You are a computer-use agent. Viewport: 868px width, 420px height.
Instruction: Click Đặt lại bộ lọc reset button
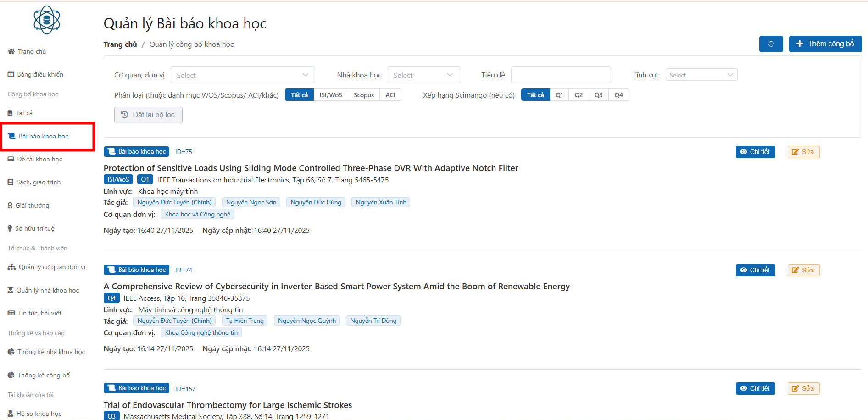click(x=148, y=115)
